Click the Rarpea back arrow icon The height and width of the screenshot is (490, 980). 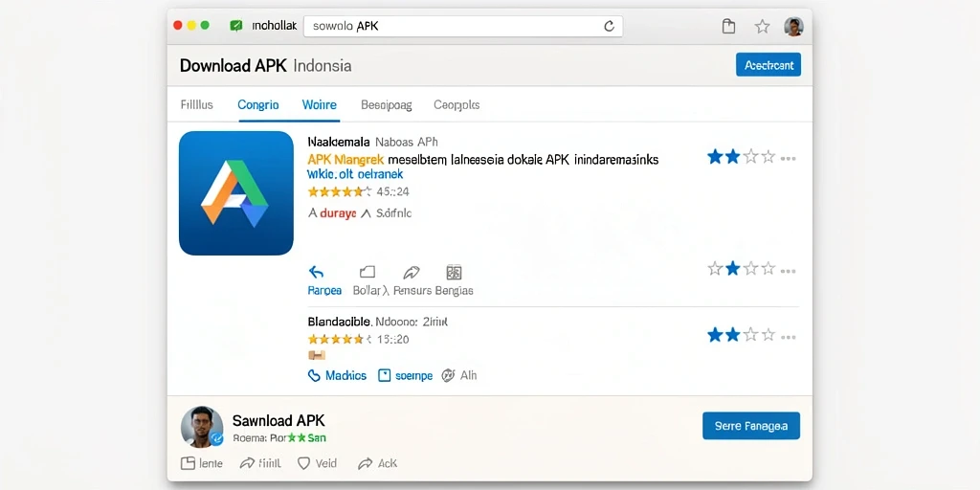point(317,273)
